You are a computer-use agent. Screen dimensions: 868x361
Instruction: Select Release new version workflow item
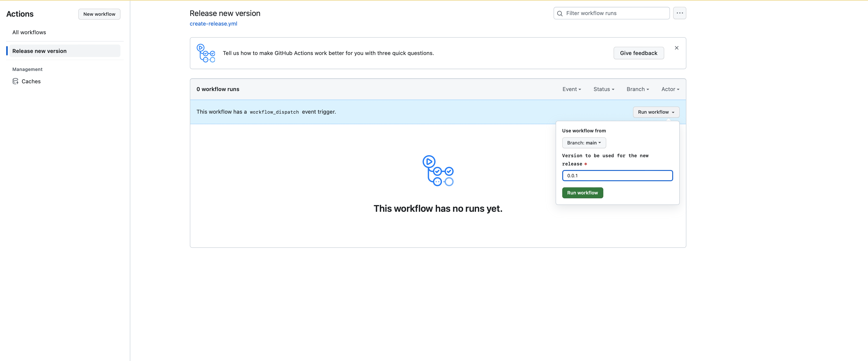[x=39, y=51]
